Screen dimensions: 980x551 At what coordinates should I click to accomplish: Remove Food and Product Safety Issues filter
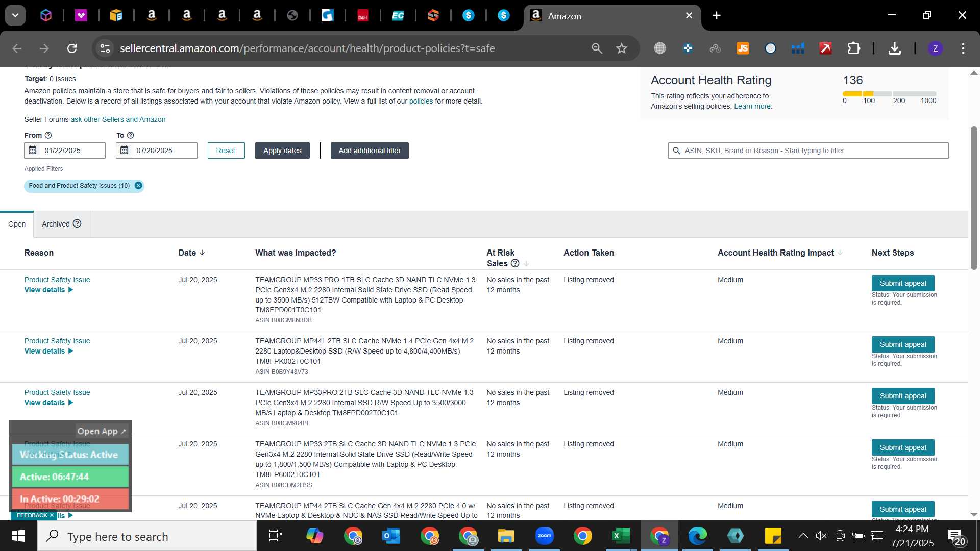click(138, 186)
